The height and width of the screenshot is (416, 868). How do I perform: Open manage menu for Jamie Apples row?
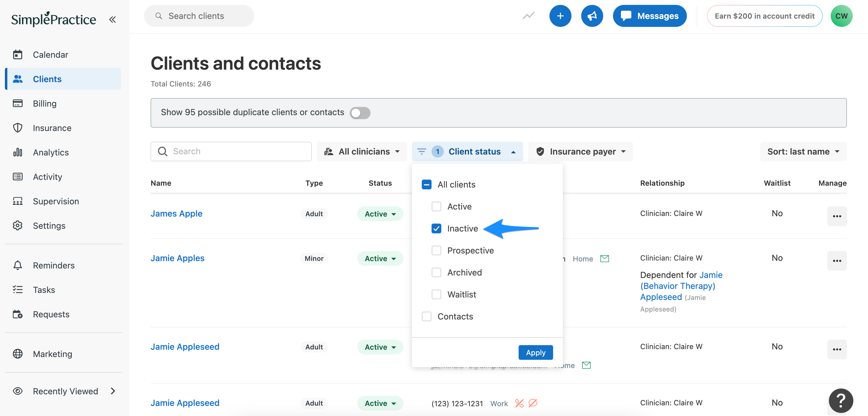[837, 261]
